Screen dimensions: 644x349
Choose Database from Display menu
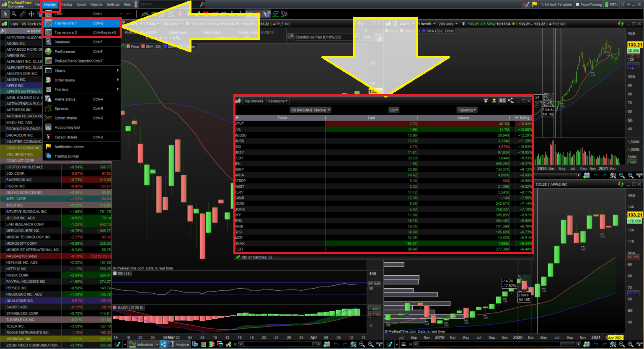tap(82, 42)
